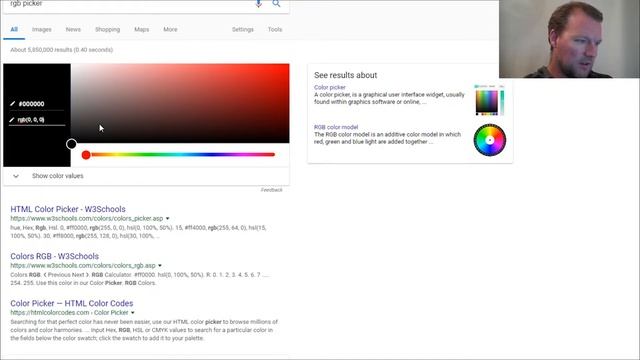
Task: Open the Settings menu
Action: click(242, 29)
